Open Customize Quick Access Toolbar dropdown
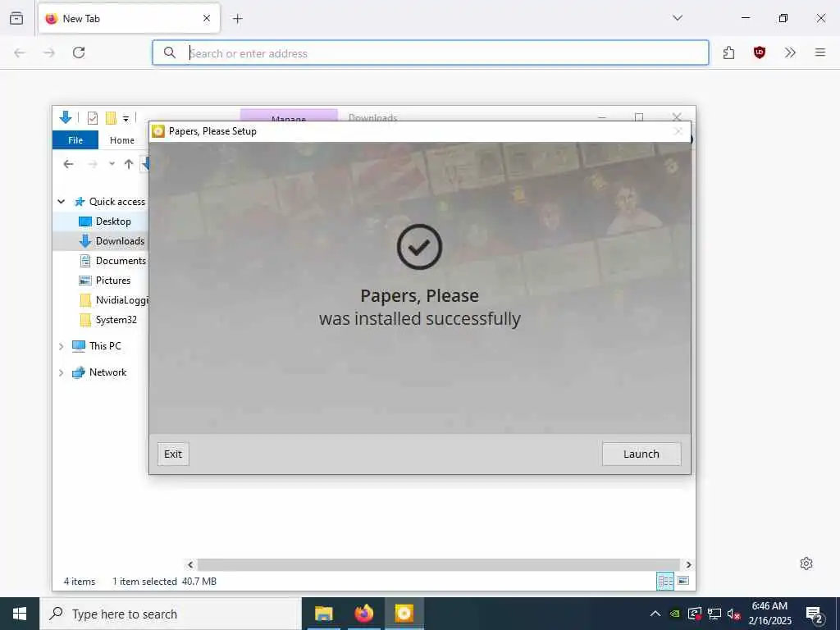 coord(126,118)
